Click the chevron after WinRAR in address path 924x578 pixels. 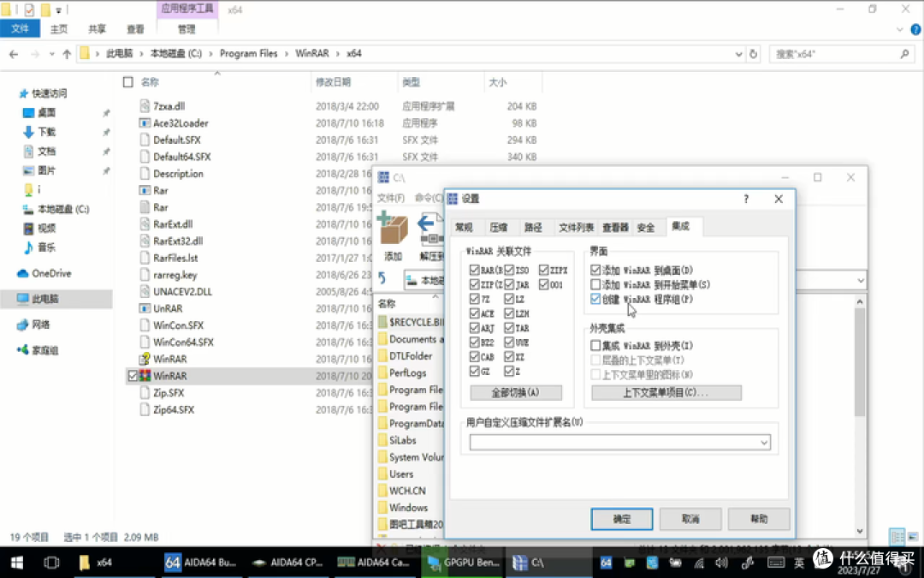click(x=338, y=54)
